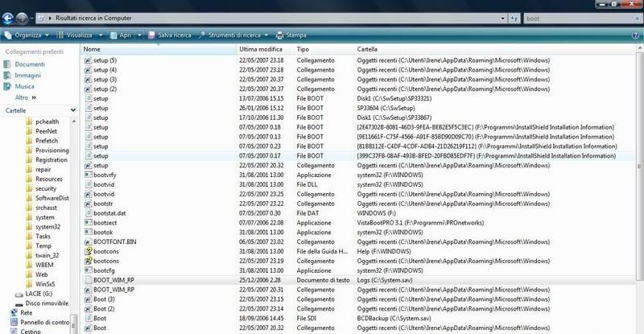Viewport: 644px width, 334px height.
Task: Open Help via the question mark icon
Action: [635, 35]
